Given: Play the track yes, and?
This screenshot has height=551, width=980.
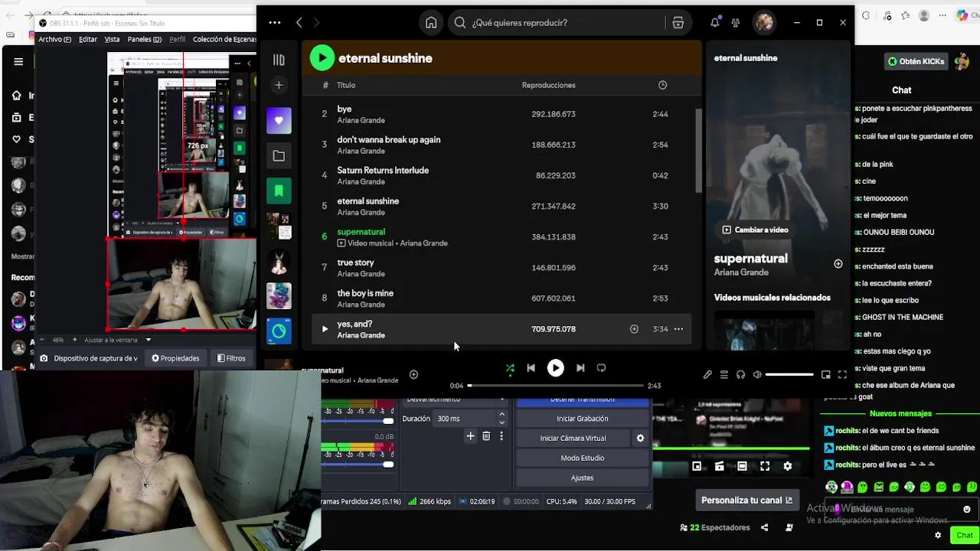Looking at the screenshot, I should (325, 329).
